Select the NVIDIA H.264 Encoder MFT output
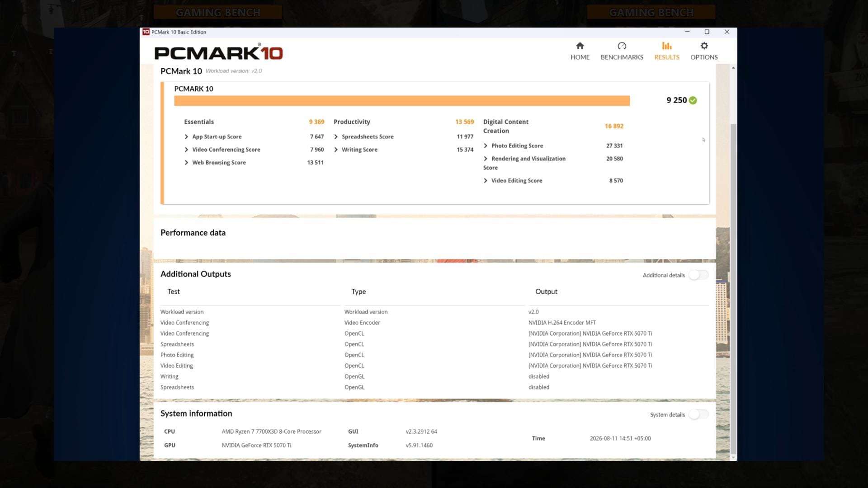Screen dimensions: 868x488 [562, 323]
